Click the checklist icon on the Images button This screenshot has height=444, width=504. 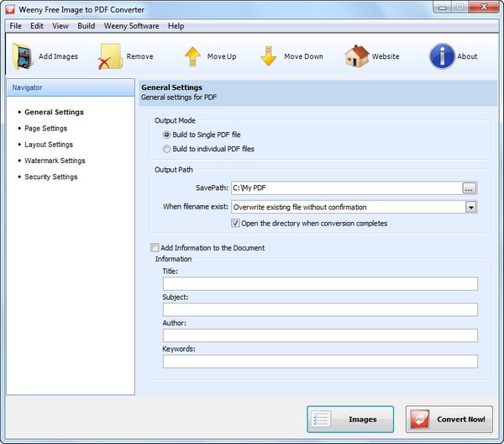pos(321,419)
